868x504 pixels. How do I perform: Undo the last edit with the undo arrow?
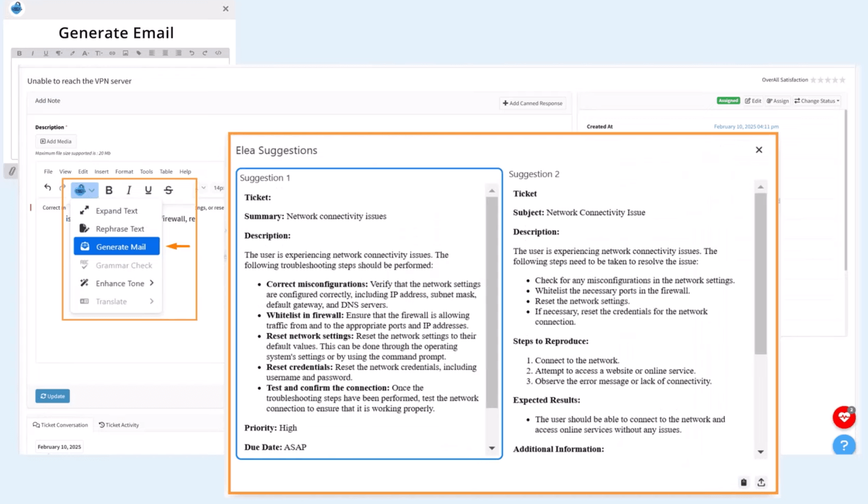click(x=192, y=53)
